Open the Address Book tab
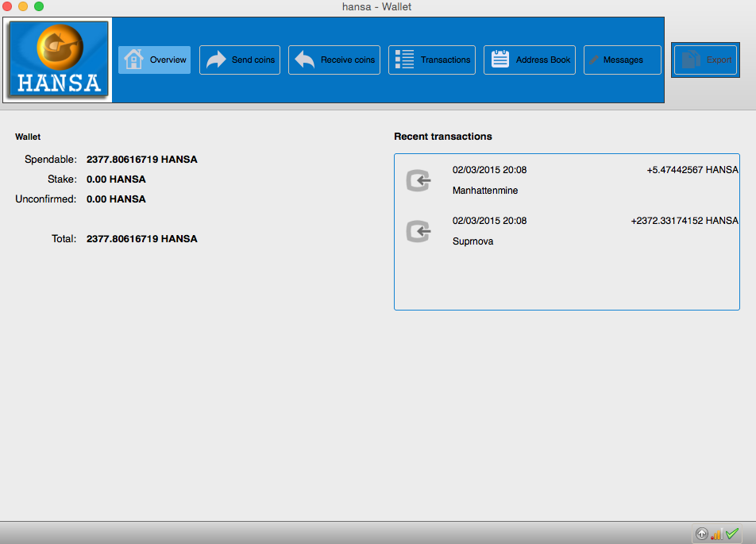 click(530, 60)
